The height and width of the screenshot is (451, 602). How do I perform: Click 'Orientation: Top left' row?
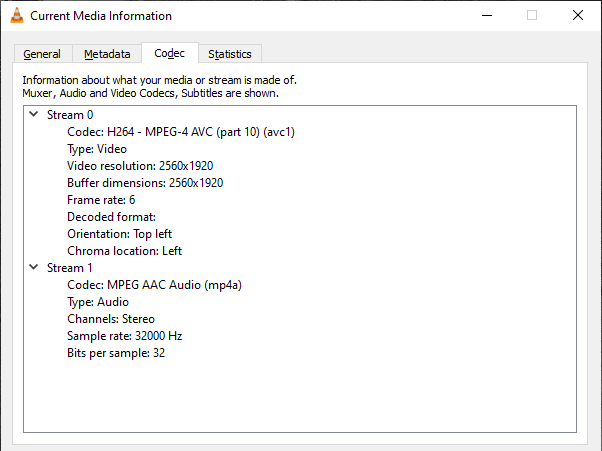[119, 234]
